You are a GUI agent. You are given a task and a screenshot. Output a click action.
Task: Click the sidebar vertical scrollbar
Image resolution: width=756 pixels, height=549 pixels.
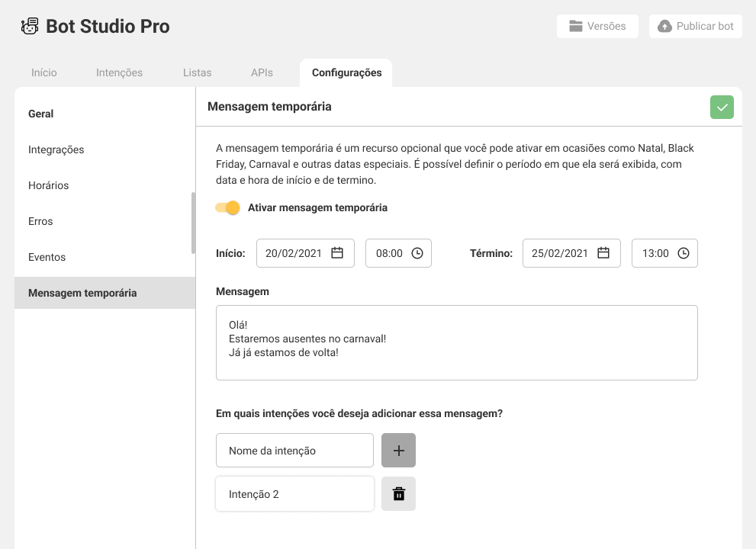pos(193,223)
